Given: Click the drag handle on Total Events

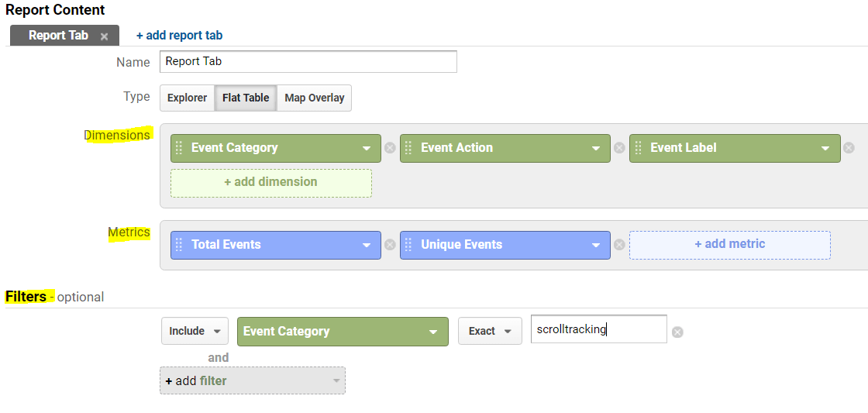Looking at the screenshot, I should [179, 245].
